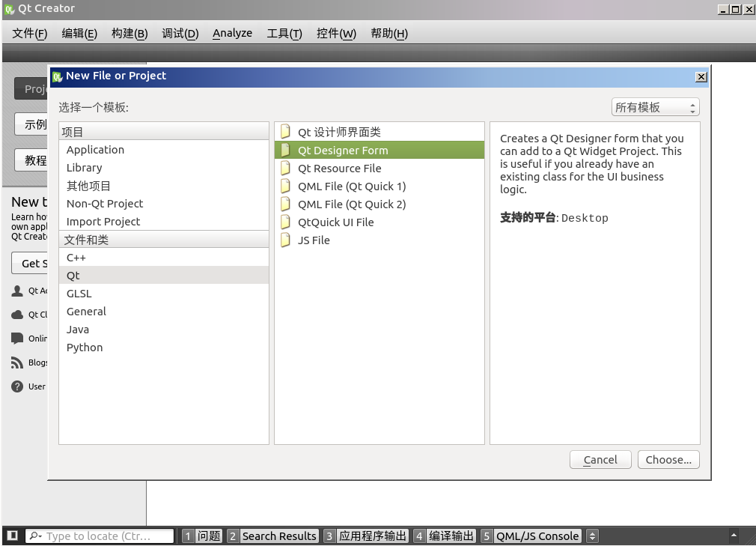Click the QML File (Qt Quick 2) icon

click(285, 204)
